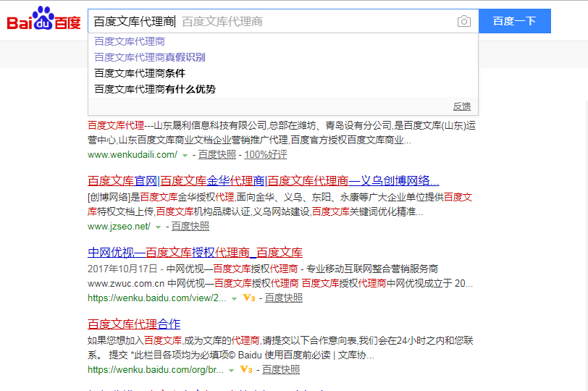
Task: Expand arrow next to www.jzseo.net/
Action: point(159,227)
